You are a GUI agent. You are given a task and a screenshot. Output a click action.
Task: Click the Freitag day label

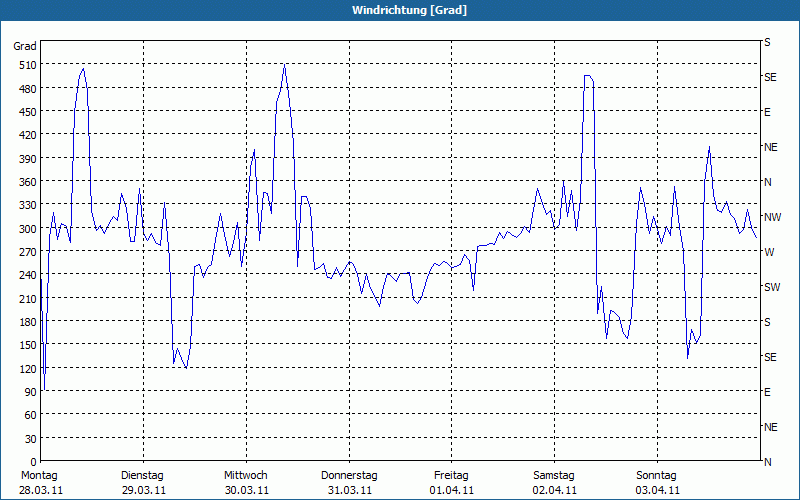click(452, 476)
